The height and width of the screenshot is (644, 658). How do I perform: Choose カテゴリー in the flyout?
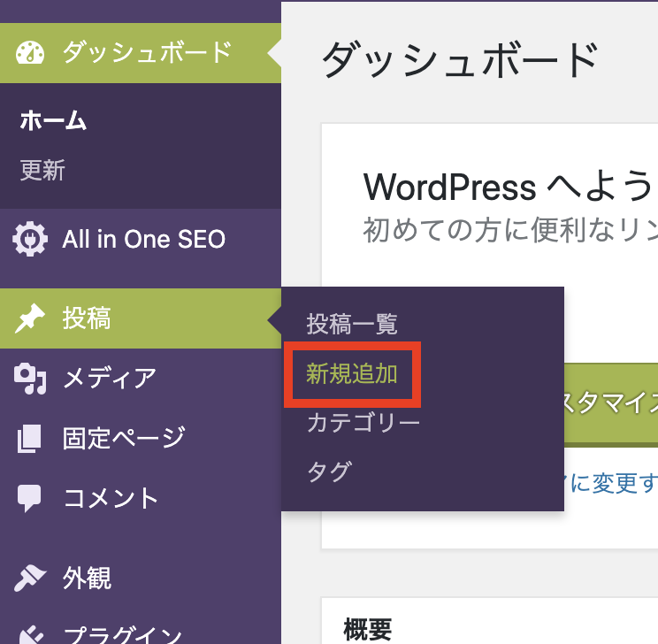pos(363,422)
